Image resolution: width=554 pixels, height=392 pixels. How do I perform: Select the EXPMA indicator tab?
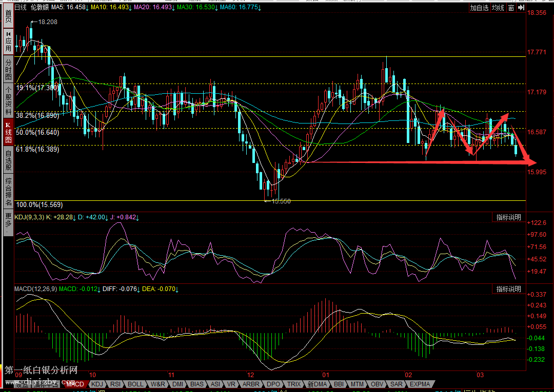click(x=420, y=384)
